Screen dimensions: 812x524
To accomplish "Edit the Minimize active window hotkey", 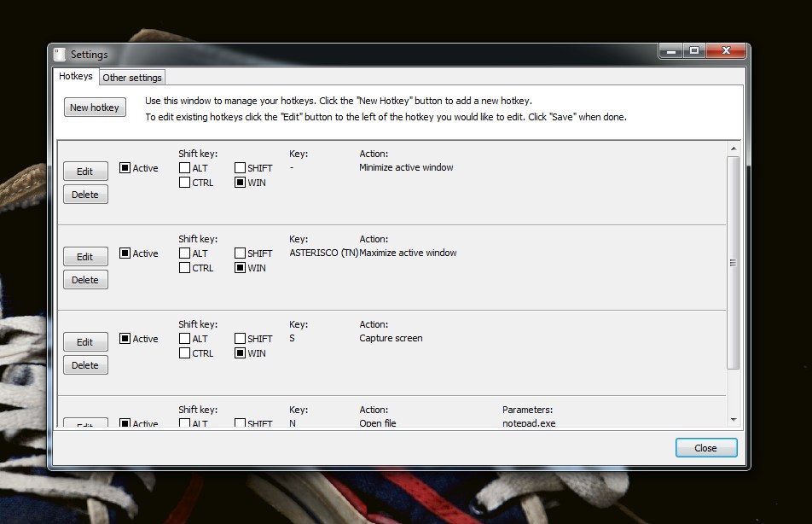I will 85,171.
